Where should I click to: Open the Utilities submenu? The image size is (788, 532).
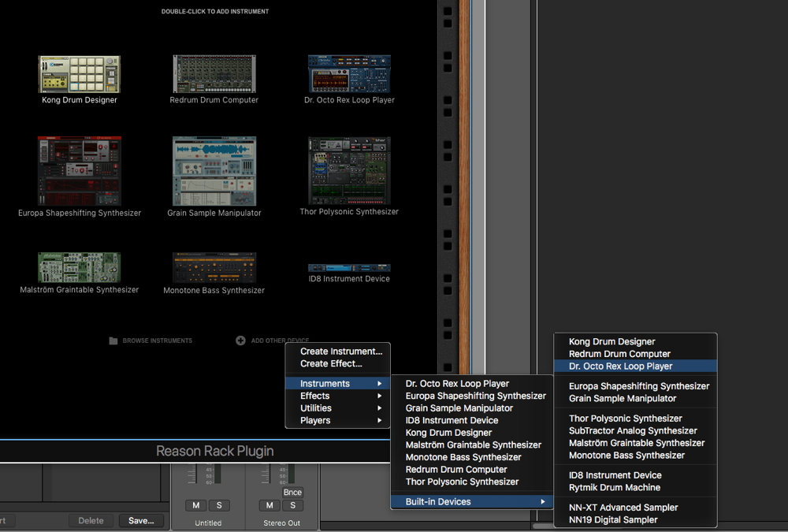click(338, 408)
